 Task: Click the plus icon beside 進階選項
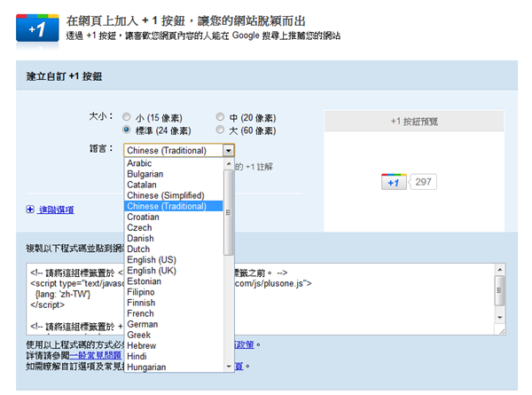[x=30, y=209]
